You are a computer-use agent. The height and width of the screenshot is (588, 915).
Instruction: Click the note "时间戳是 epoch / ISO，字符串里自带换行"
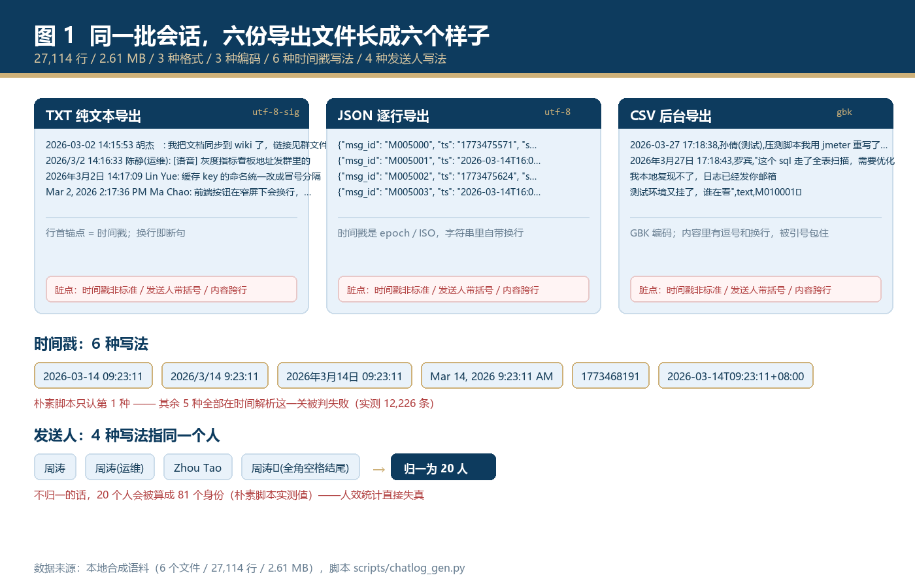click(431, 233)
